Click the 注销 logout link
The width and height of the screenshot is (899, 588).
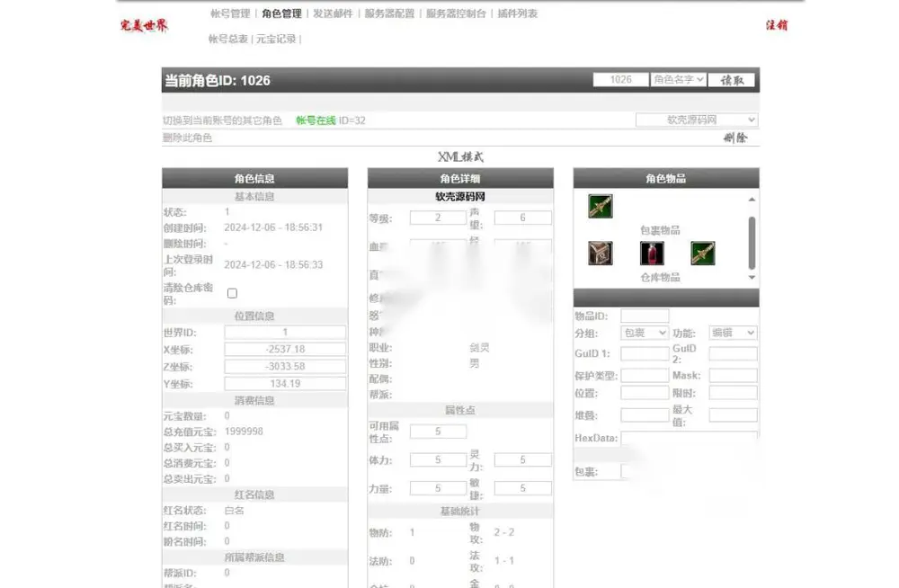pos(777,25)
